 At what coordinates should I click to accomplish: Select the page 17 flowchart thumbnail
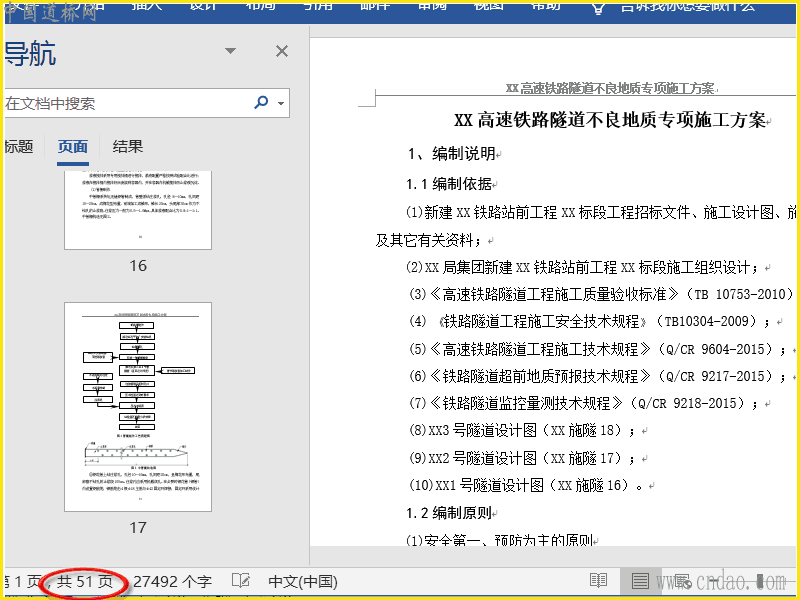[138, 407]
